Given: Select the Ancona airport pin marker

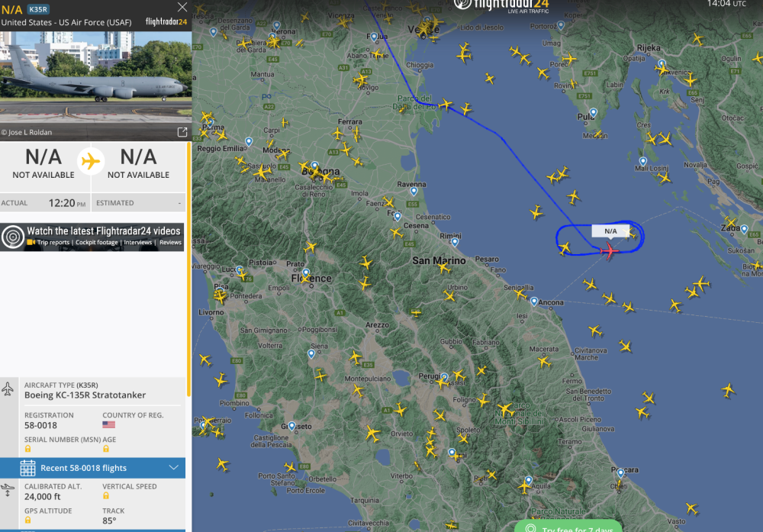Looking at the screenshot, I should tap(534, 301).
